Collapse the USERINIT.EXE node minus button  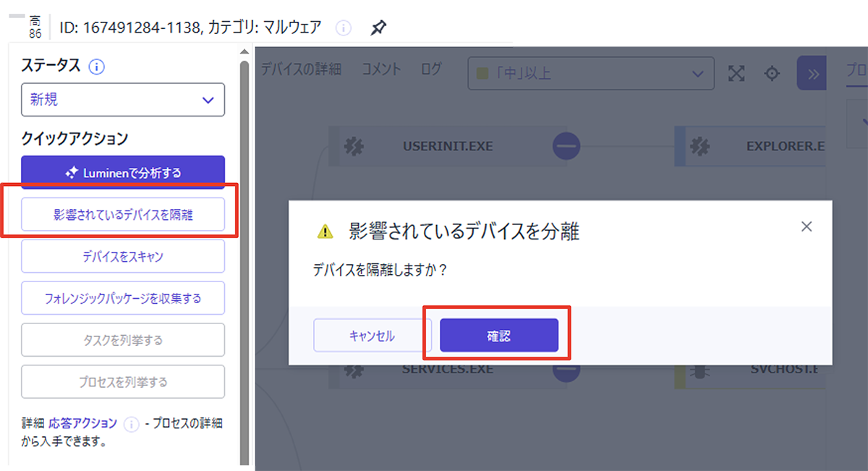[x=566, y=146]
